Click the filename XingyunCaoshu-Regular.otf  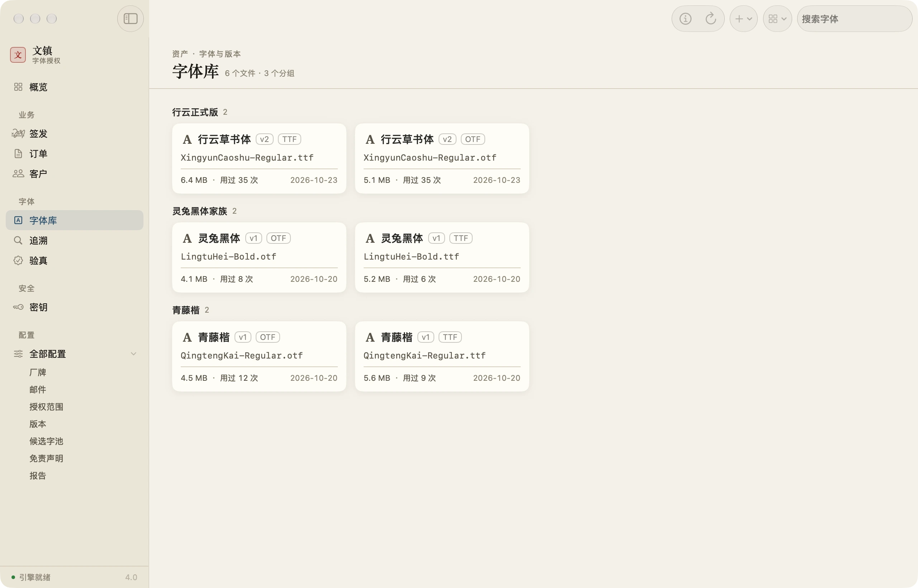click(x=430, y=158)
